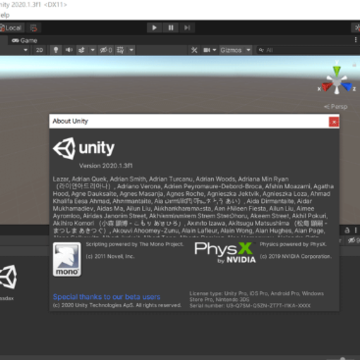Select the Unity asset thumbnail in Project panel
This screenshot has width=360, height=360.
point(8,277)
